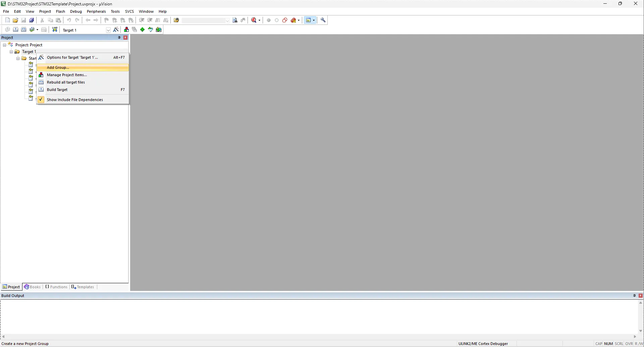Choose Manage Project Items... context menu entry

point(83,75)
